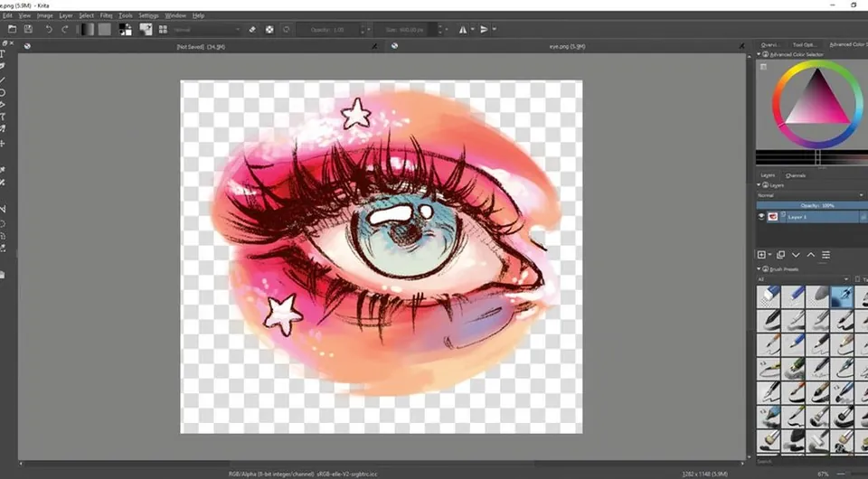Screen dimensions: 868x479
Task: Duplicate the selected layer
Action: (x=780, y=255)
